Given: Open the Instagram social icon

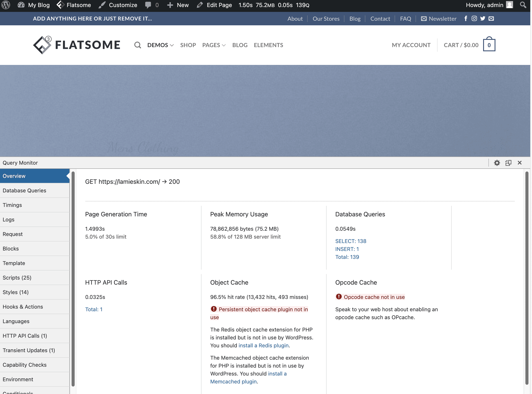Looking at the screenshot, I should pyautogui.click(x=474, y=19).
